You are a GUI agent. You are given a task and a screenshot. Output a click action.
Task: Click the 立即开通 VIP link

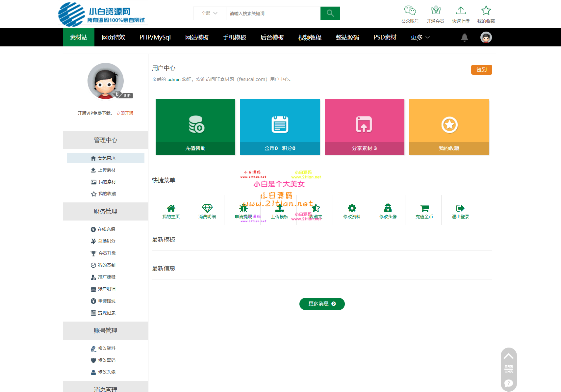pos(125,113)
